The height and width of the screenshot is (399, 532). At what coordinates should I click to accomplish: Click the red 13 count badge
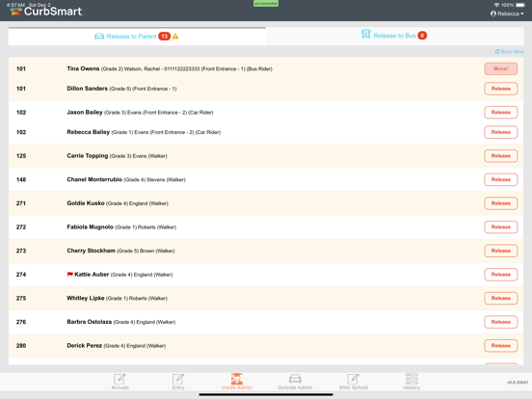click(x=164, y=37)
